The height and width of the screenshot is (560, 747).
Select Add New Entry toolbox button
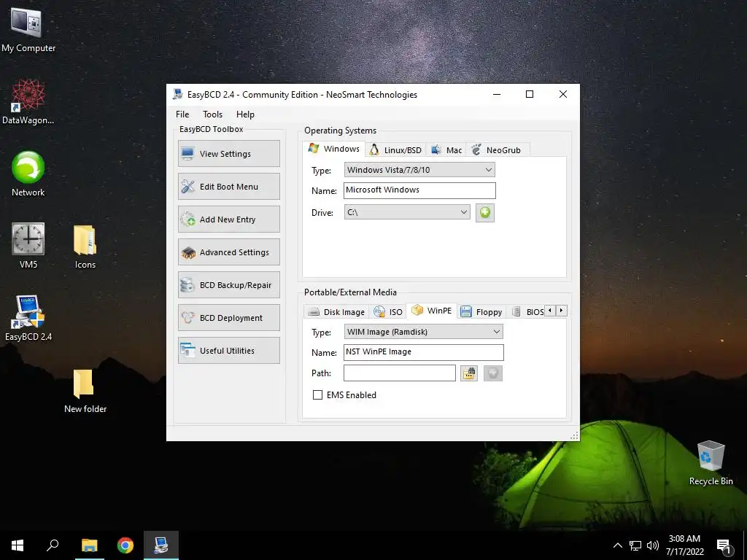[x=228, y=219]
